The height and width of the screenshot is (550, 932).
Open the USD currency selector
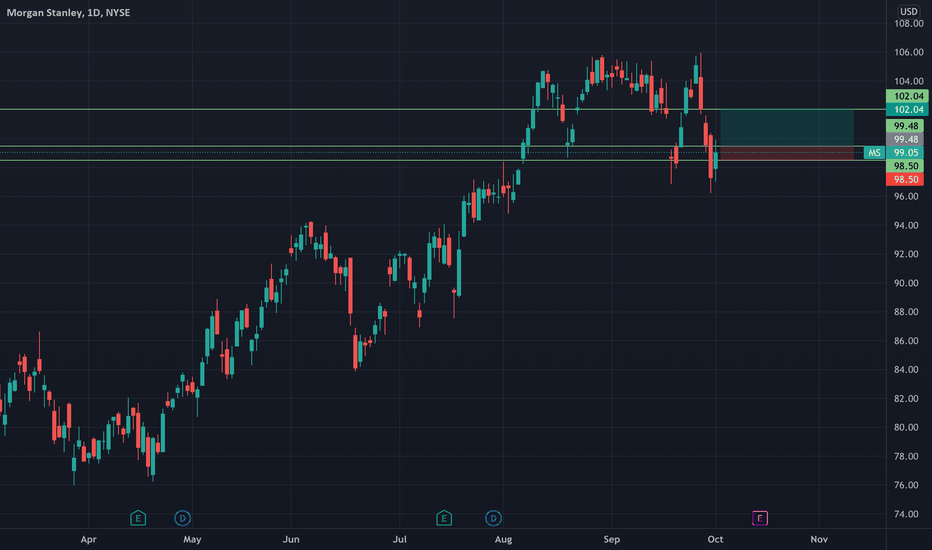click(x=908, y=11)
